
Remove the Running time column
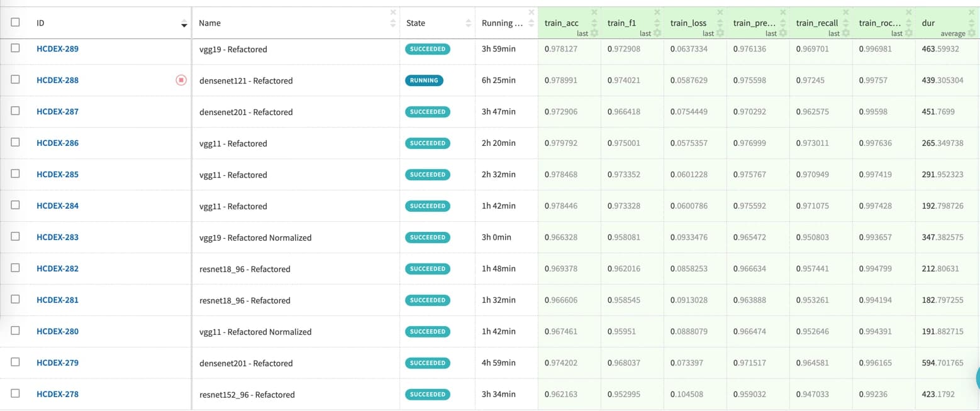point(532,12)
